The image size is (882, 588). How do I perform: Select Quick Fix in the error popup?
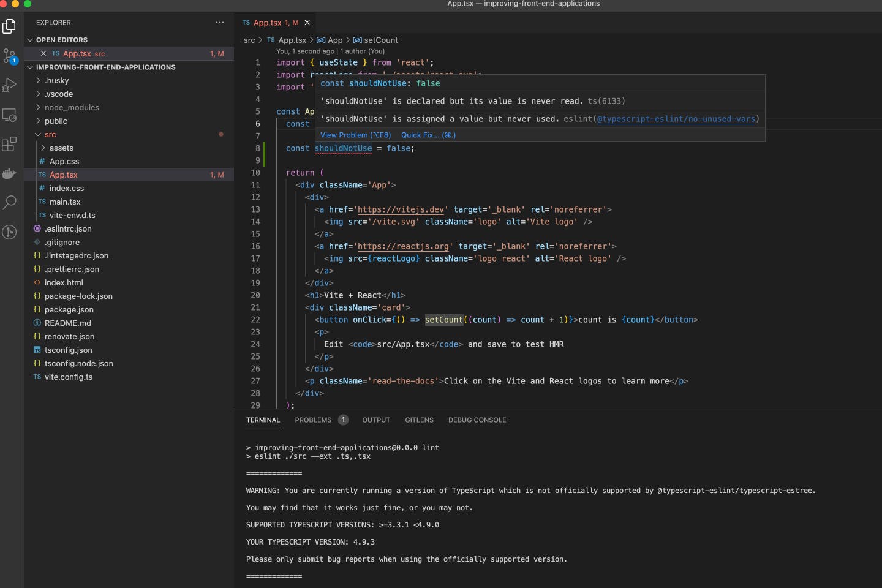428,135
